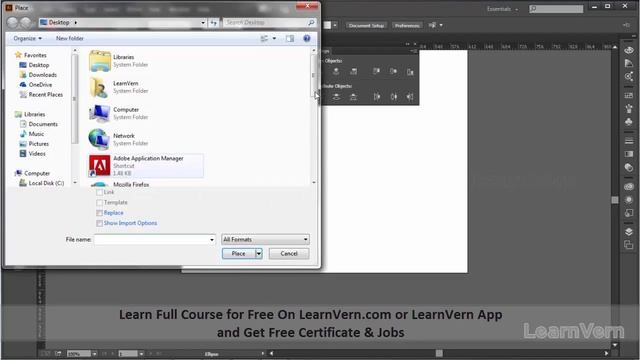Expand the Desktop address bar dropdown

pyautogui.click(x=203, y=22)
